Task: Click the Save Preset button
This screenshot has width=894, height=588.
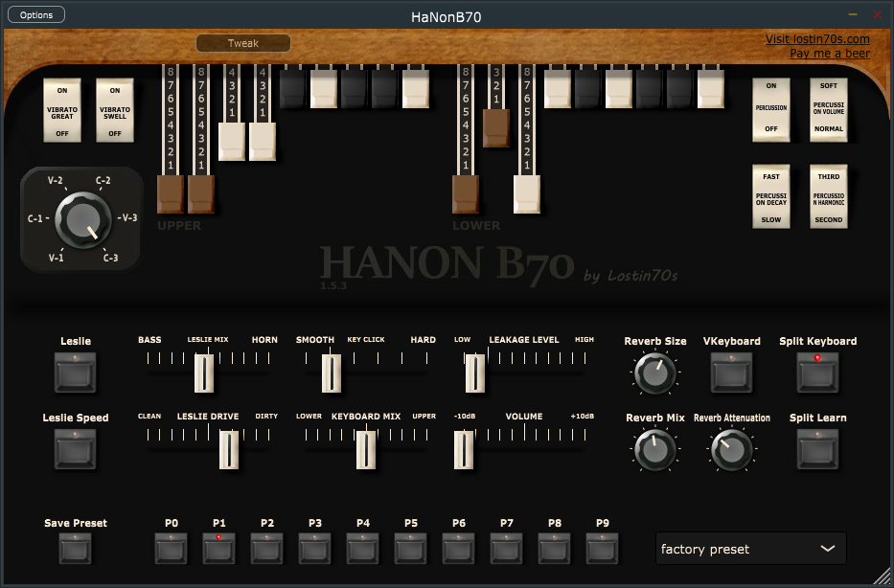Action: coord(76,550)
